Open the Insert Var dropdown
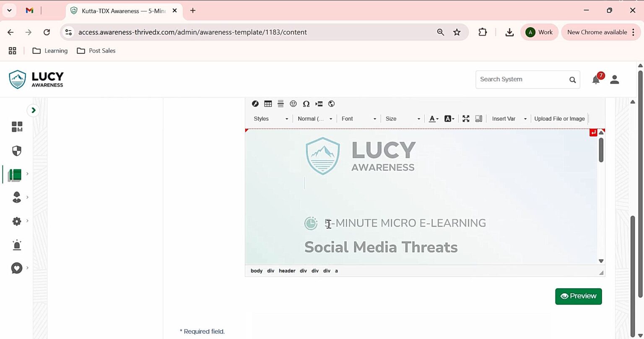 509,119
